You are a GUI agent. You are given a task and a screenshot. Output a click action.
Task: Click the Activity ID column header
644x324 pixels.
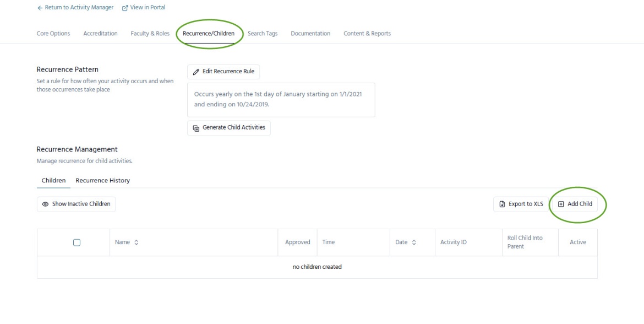pyautogui.click(x=454, y=242)
